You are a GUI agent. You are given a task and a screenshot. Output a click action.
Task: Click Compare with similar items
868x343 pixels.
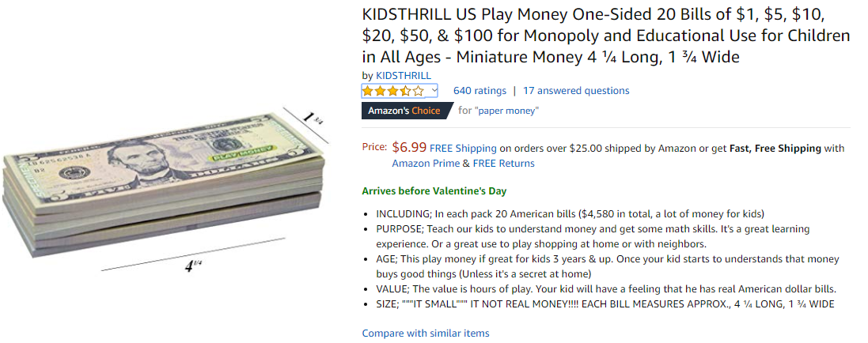[x=426, y=334]
